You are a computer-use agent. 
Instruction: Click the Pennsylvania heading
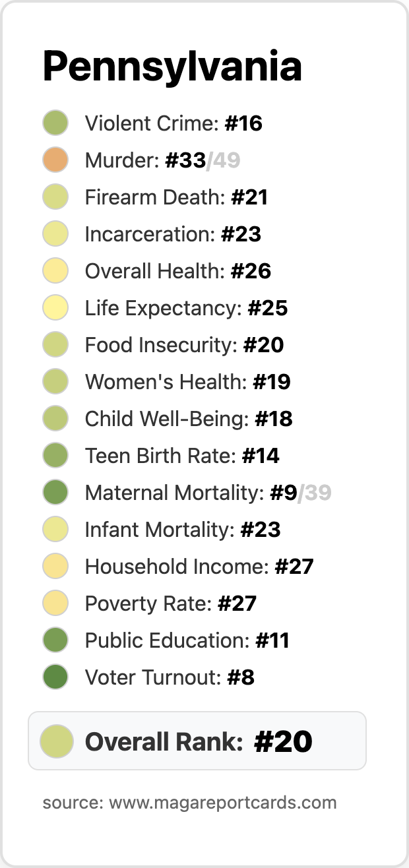173,67
